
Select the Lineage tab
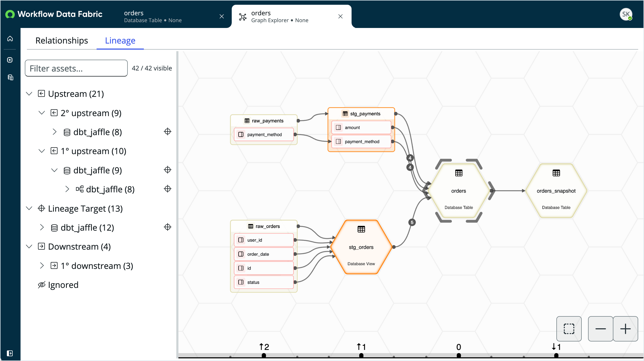[120, 41]
